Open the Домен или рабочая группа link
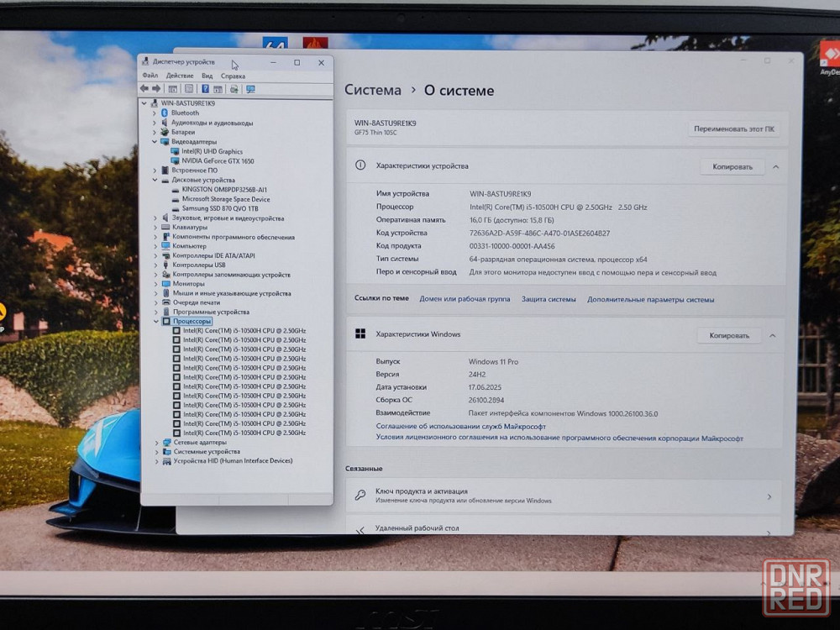Screen dimensions: 840x630 (x=465, y=299)
